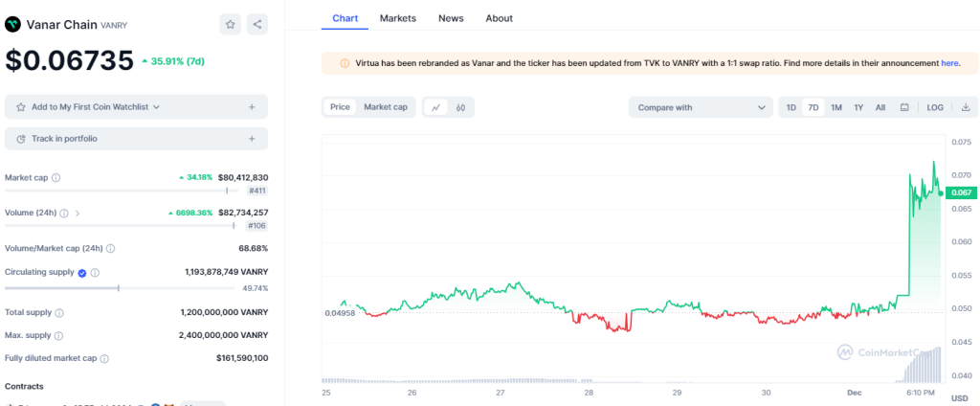The height and width of the screenshot is (406, 980).
Task: Click the Contracts heading
Action: pos(24,387)
